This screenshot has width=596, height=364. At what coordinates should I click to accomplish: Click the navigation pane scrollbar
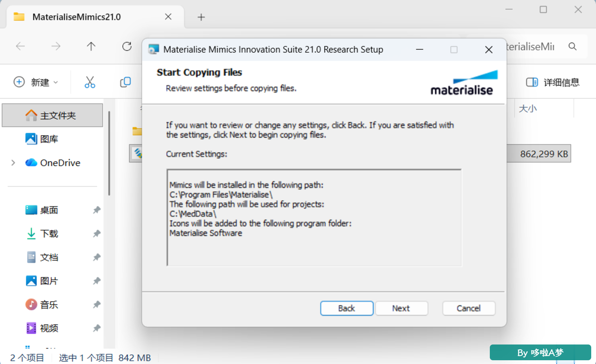[x=109, y=153]
